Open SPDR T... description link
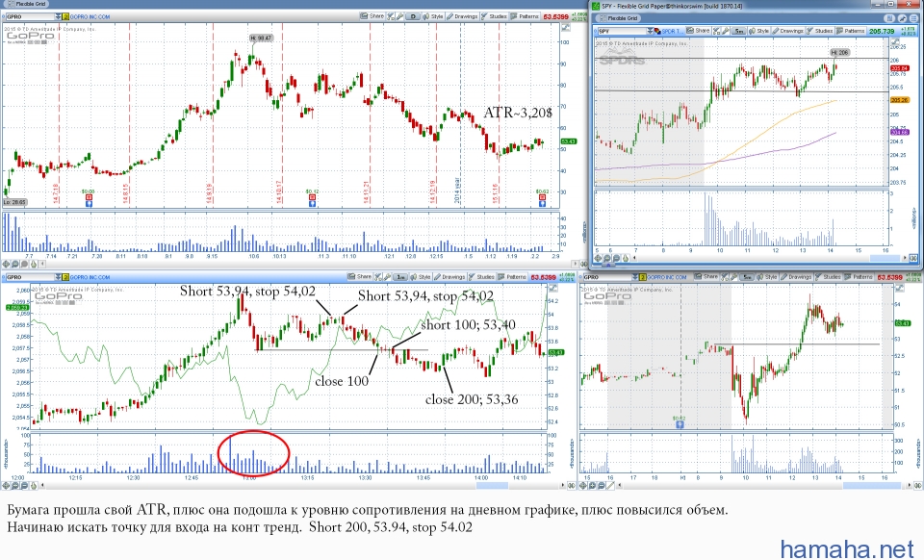Viewport: 924px width, 560px height. [672, 31]
